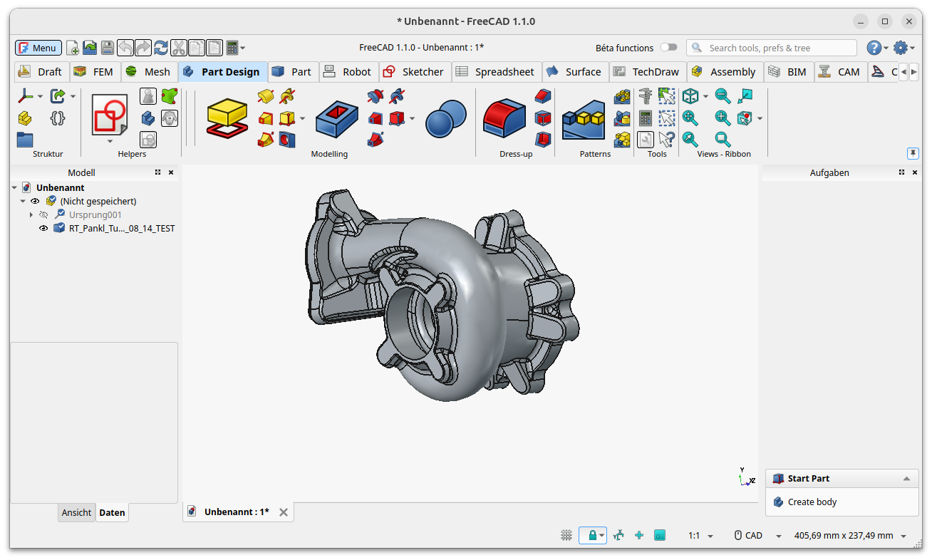Click the Thickness dress-up icon
The height and width of the screenshot is (560, 932).
tap(543, 139)
